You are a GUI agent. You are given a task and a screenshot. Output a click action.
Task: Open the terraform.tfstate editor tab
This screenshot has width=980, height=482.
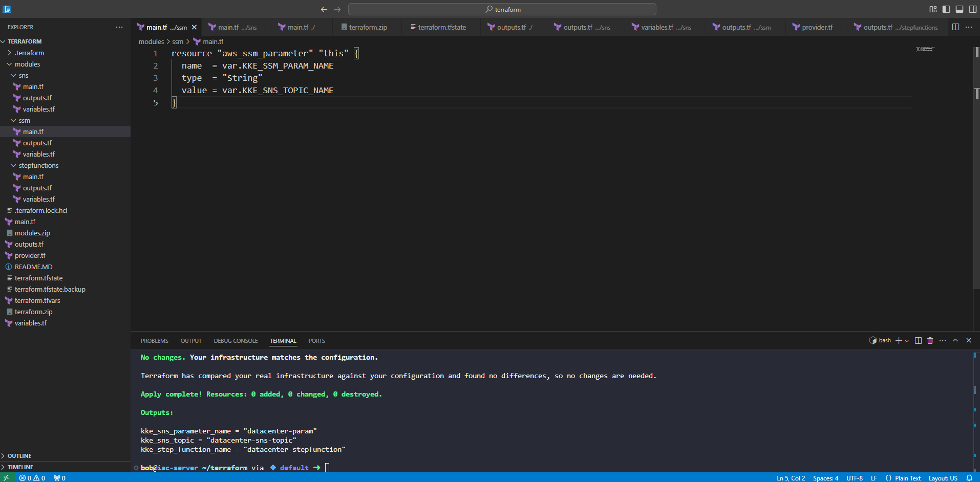[441, 27]
